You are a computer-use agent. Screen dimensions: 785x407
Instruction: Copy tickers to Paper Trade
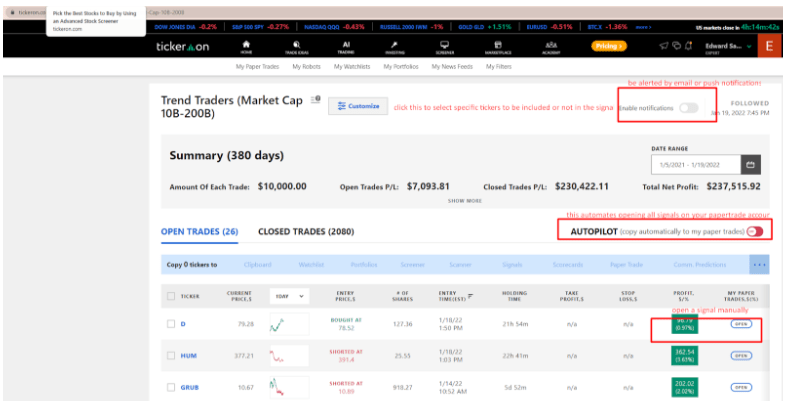(x=626, y=264)
